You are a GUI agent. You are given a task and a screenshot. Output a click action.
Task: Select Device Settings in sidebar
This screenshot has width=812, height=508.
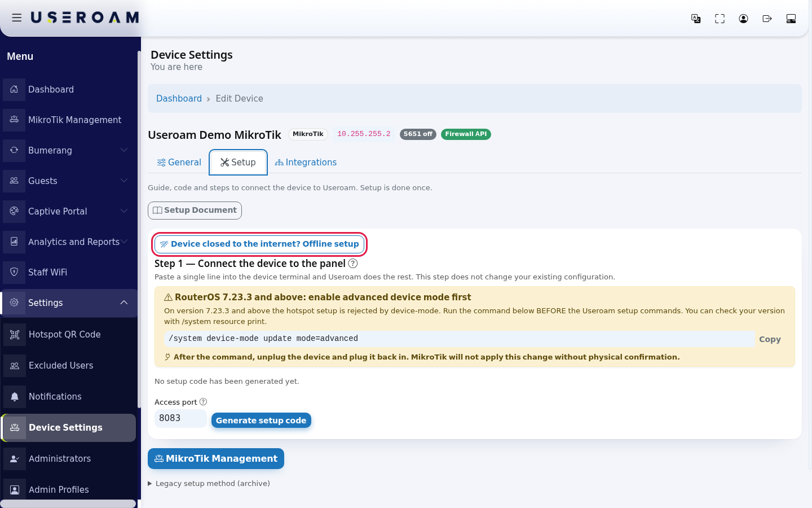(x=69, y=428)
